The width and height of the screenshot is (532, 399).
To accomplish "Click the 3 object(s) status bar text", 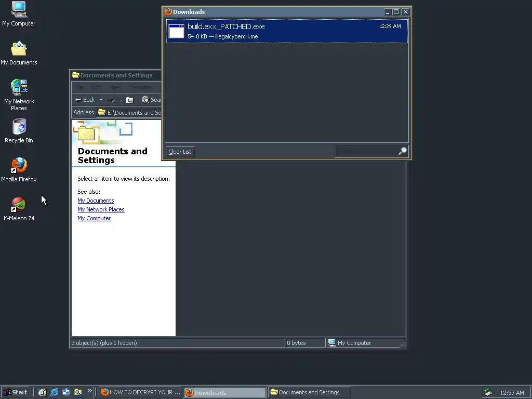I will pos(104,343).
